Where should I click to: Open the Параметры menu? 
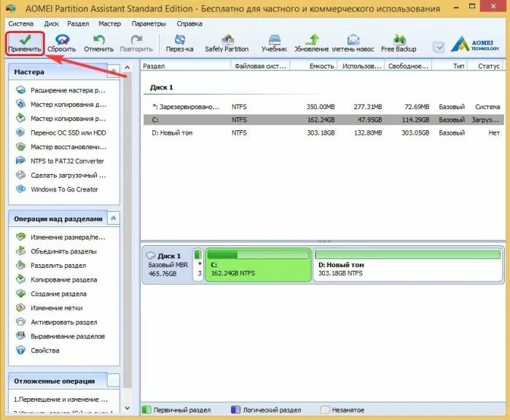click(x=149, y=24)
